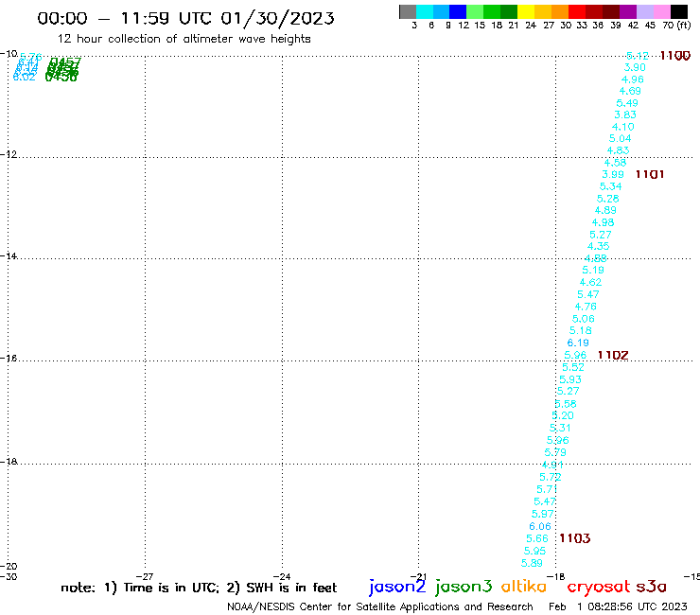Click the value '5.66' beside 1103
The width and height of the screenshot is (700, 615).
click(x=537, y=538)
